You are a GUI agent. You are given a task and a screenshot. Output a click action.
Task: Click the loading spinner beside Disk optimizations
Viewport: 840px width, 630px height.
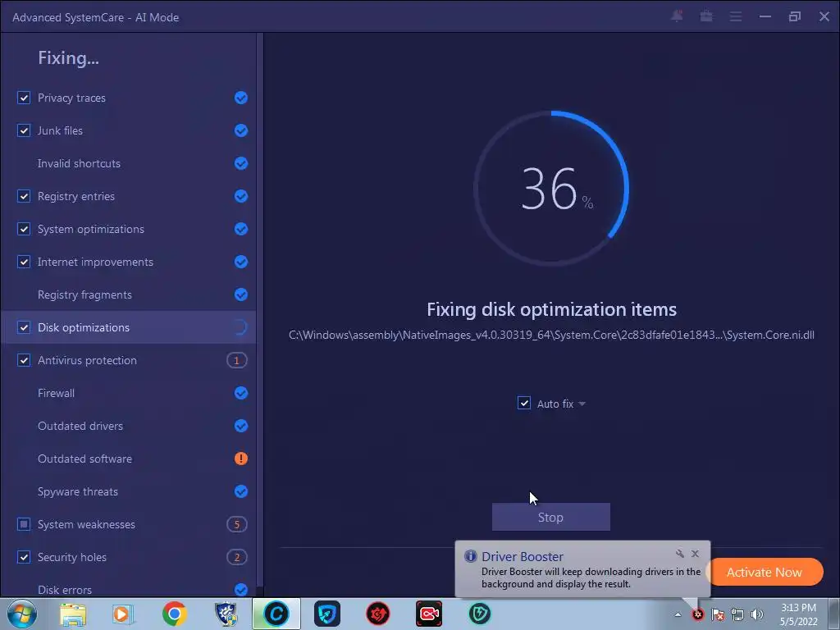(241, 327)
